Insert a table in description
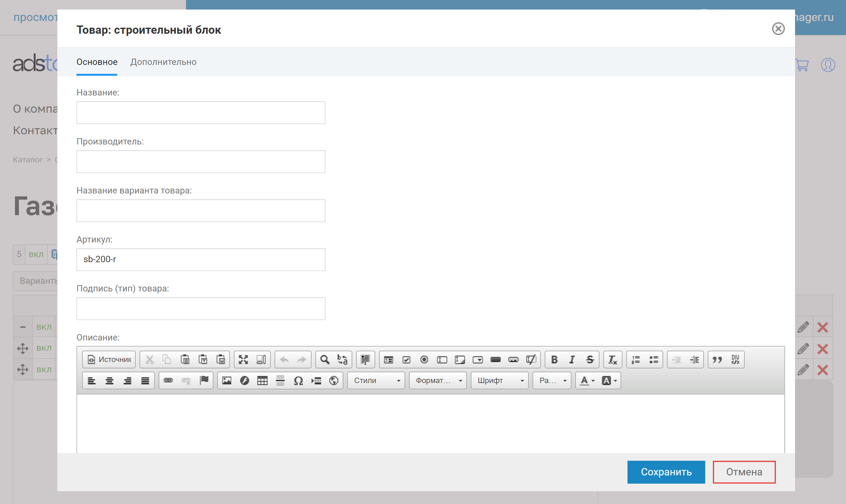Image resolution: width=846 pixels, height=504 pixels. pyautogui.click(x=262, y=381)
